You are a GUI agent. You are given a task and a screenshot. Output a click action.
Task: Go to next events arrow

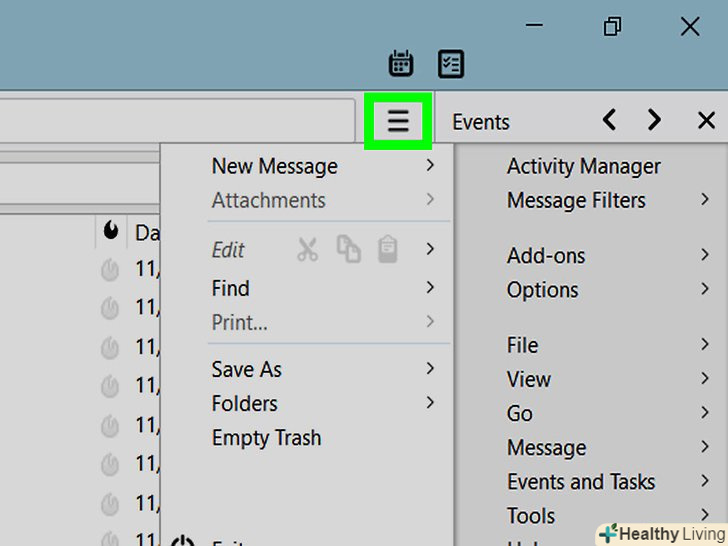pos(654,120)
